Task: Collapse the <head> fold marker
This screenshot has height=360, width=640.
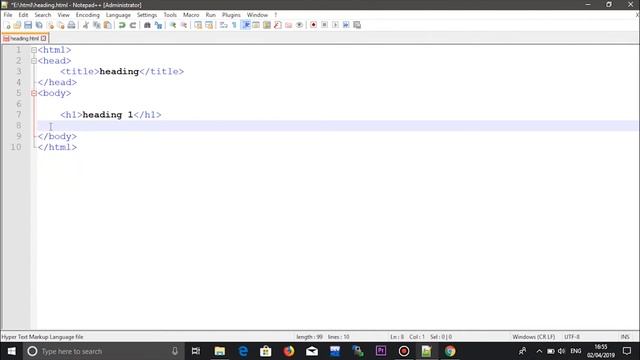Action: [34, 61]
